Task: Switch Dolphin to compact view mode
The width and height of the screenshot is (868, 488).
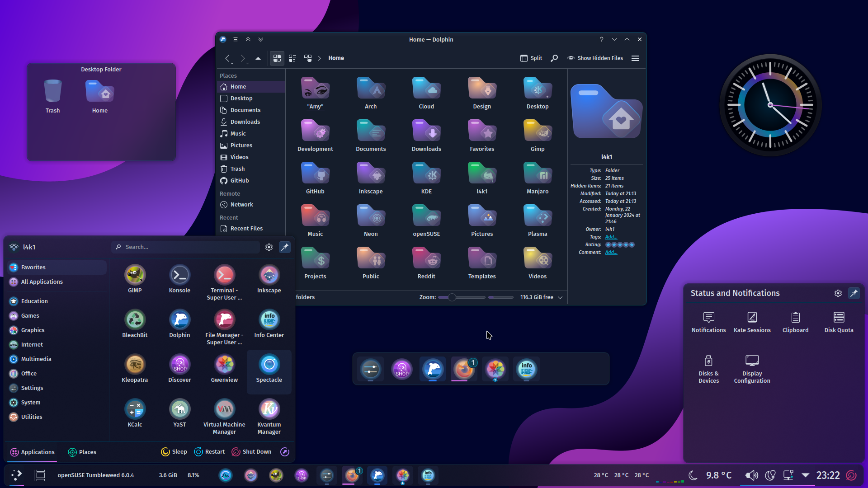Action: [292, 58]
